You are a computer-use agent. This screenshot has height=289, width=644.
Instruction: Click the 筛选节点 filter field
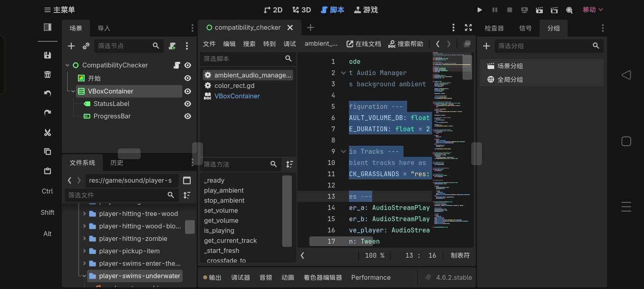click(128, 46)
